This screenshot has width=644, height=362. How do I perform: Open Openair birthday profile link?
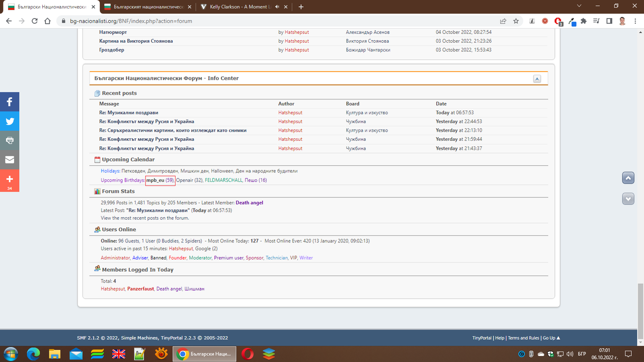coord(184,180)
